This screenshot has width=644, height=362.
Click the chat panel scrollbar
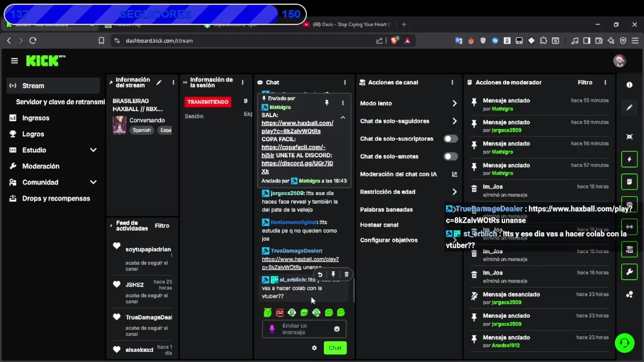354,290
